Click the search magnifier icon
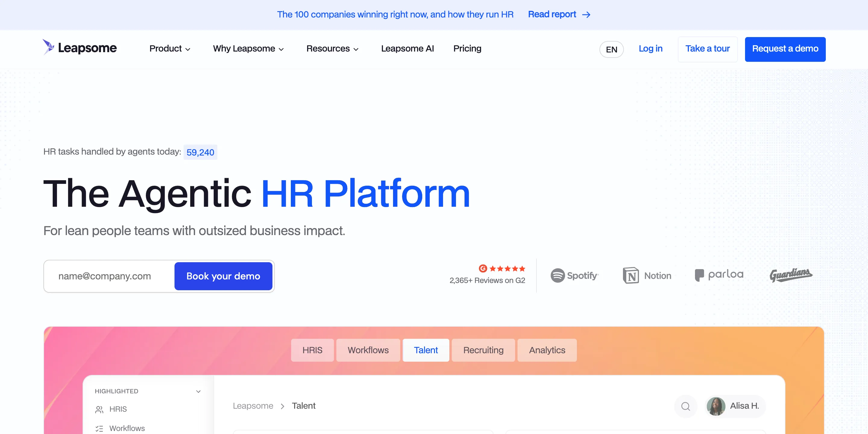 [x=685, y=406]
